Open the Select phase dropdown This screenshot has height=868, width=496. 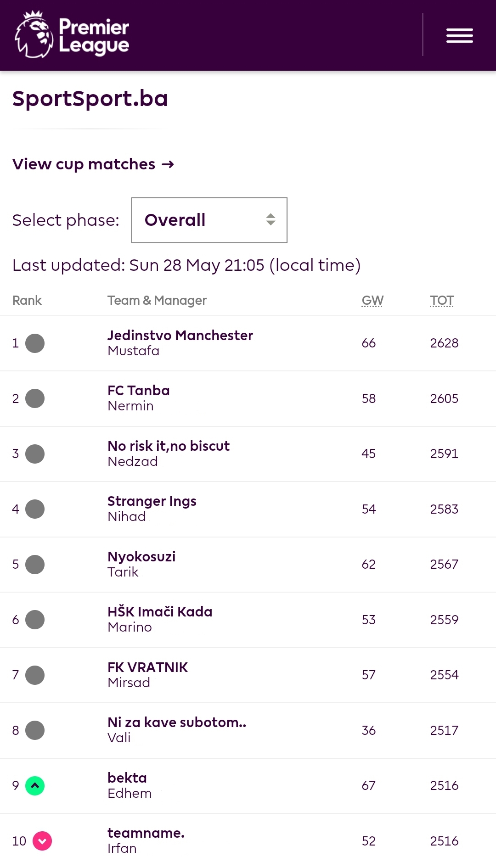click(x=209, y=220)
